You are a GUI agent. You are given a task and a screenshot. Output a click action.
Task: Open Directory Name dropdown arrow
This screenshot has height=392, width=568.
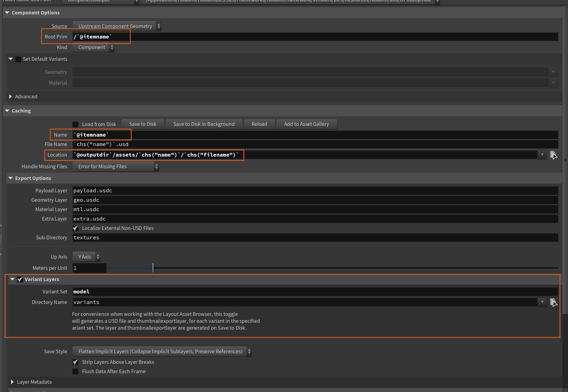(x=542, y=302)
